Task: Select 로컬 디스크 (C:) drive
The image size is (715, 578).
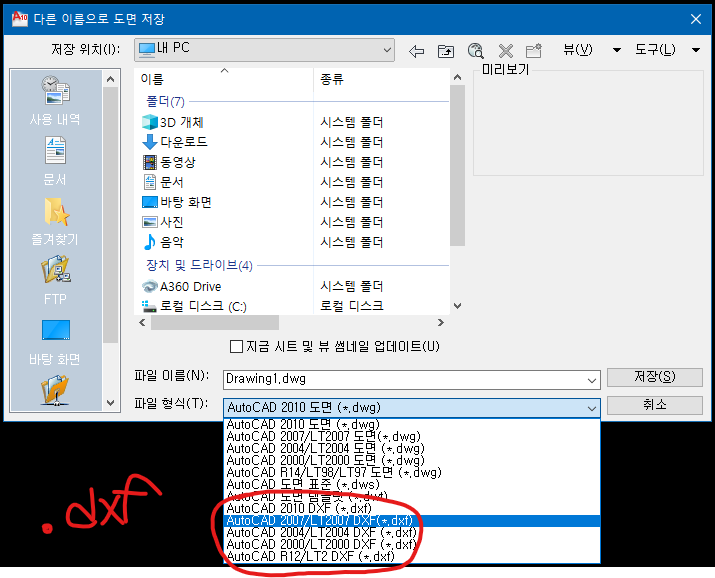Action: (x=194, y=306)
